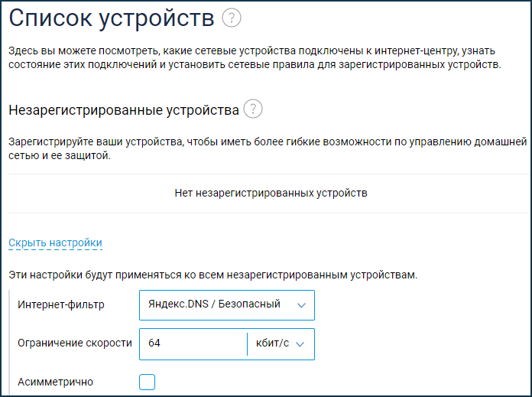532x397 pixels.
Task: Expand the кбит/с unit selector
Action: (x=280, y=343)
